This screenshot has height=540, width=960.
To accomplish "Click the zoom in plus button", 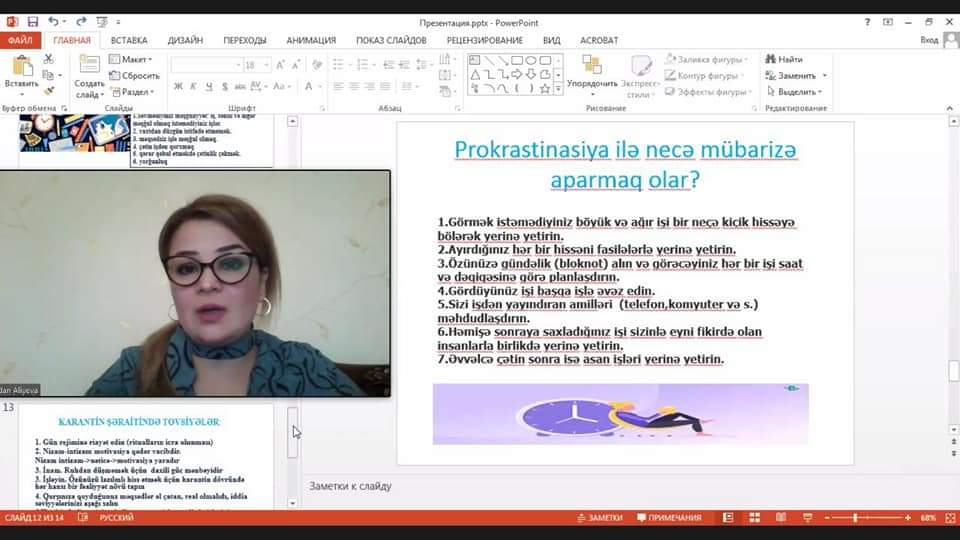I will [907, 518].
